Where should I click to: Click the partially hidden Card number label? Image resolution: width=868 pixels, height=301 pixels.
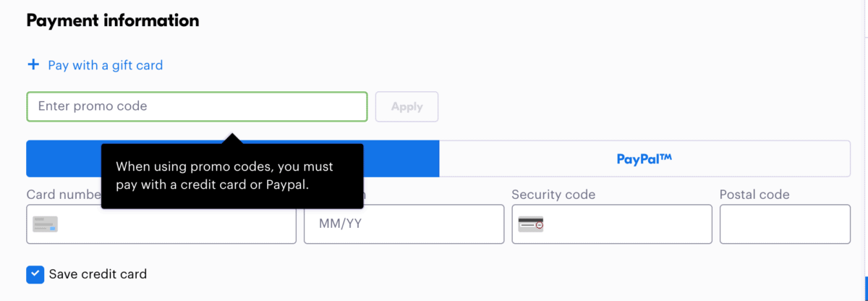[64, 195]
